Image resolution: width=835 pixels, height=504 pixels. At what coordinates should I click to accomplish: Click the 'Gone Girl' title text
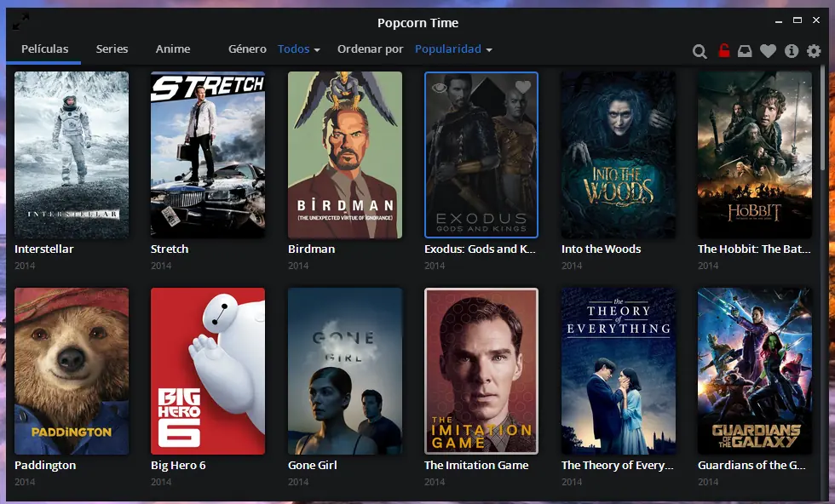click(x=313, y=465)
